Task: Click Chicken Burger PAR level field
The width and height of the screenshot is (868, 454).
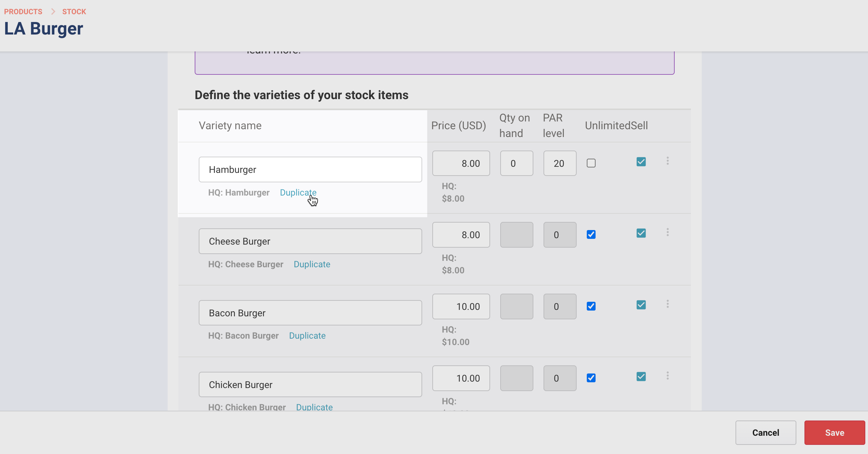Action: point(560,378)
